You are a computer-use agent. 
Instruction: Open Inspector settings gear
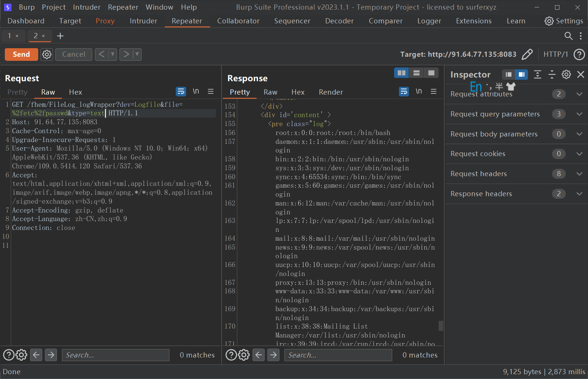[566, 75]
